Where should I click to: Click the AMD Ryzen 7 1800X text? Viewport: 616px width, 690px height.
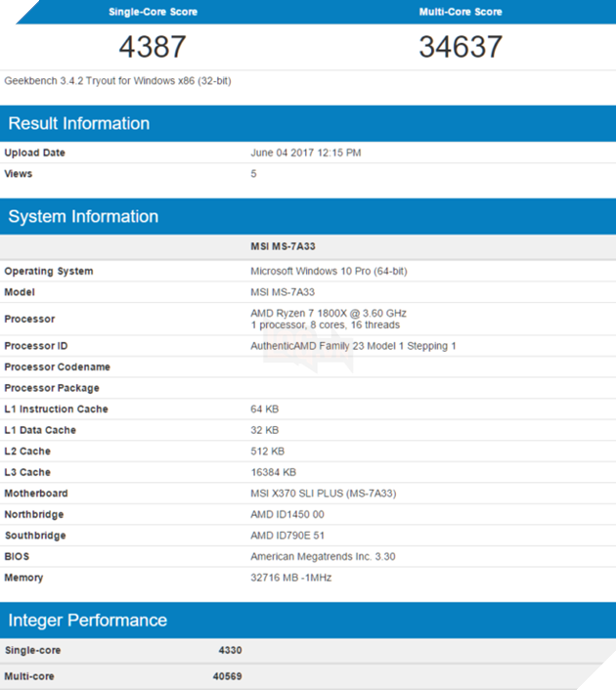pos(329,314)
